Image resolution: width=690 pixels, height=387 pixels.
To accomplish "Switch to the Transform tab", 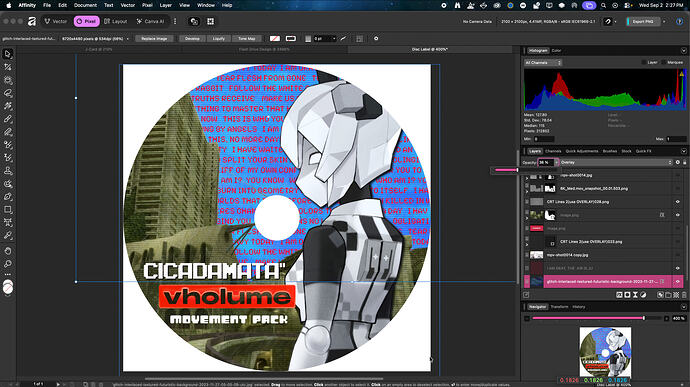I will point(559,307).
